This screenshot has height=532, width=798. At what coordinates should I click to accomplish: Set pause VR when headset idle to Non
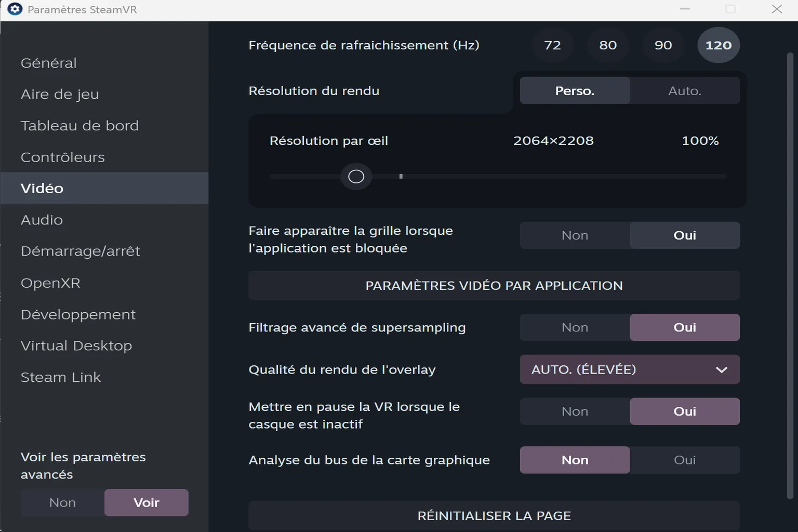coord(575,411)
